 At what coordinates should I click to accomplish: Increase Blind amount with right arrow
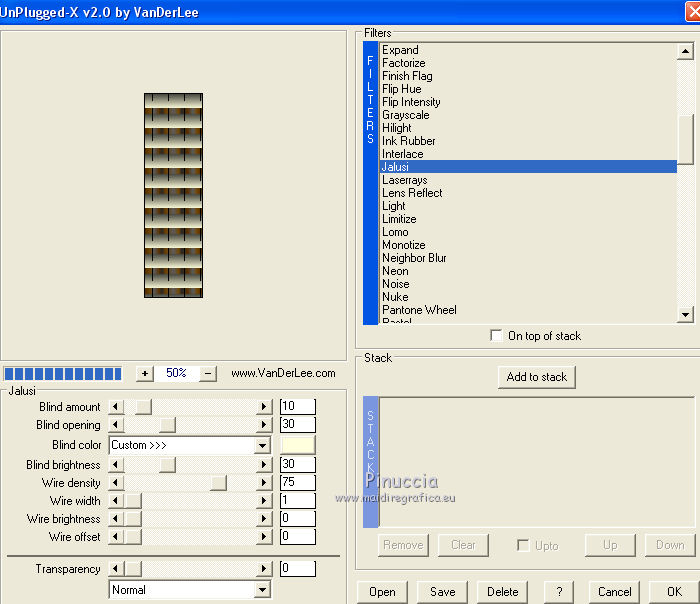[x=264, y=407]
